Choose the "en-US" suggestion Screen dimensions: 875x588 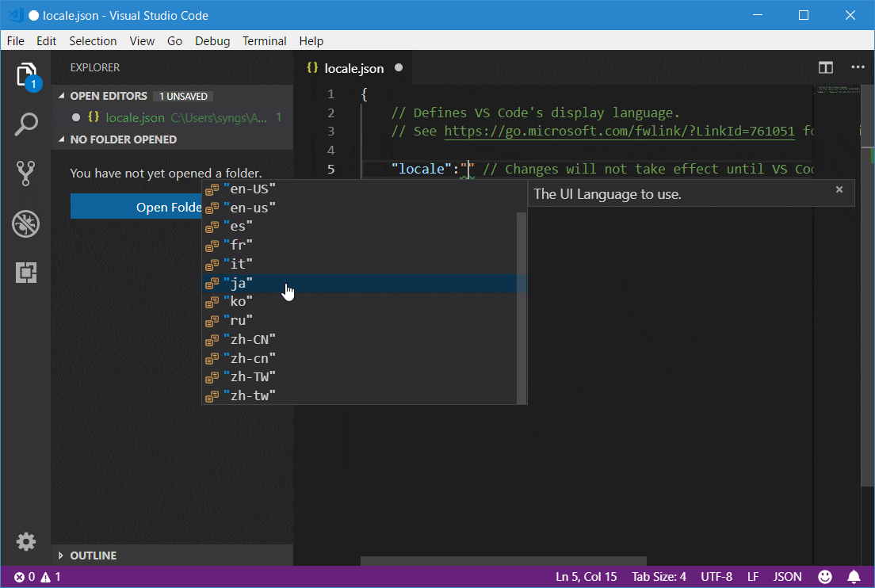click(x=359, y=189)
